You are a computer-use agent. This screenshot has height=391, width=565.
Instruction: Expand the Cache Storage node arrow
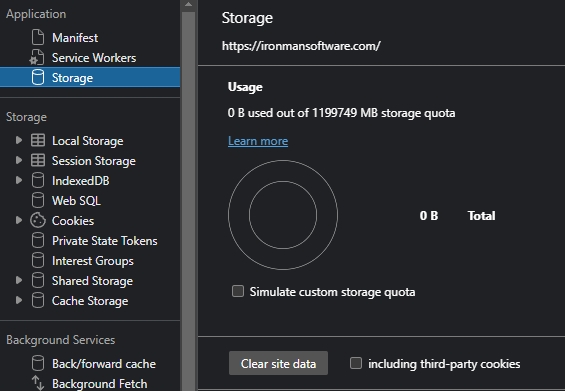pos(19,301)
